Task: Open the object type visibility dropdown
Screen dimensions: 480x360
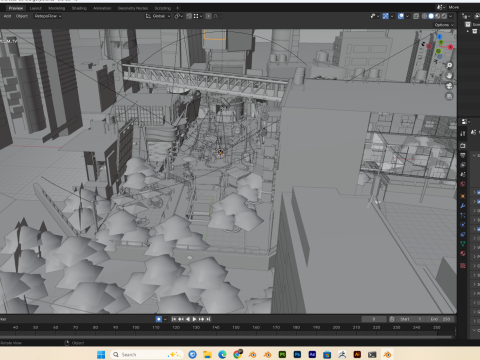Action: 375,16
